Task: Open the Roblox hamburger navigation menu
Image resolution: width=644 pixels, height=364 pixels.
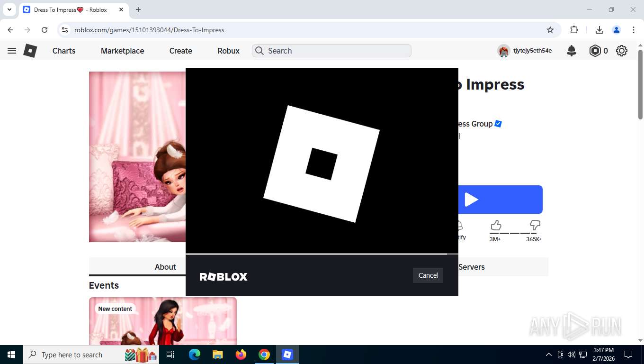Action: tap(12, 51)
